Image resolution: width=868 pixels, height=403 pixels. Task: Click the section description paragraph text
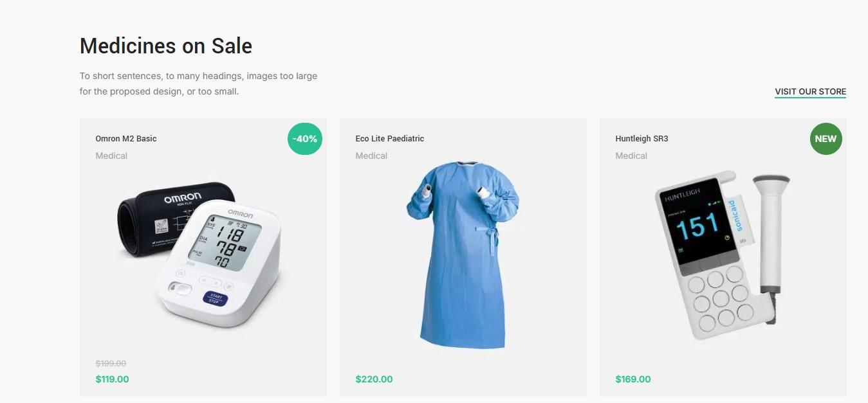pyautogui.click(x=198, y=84)
